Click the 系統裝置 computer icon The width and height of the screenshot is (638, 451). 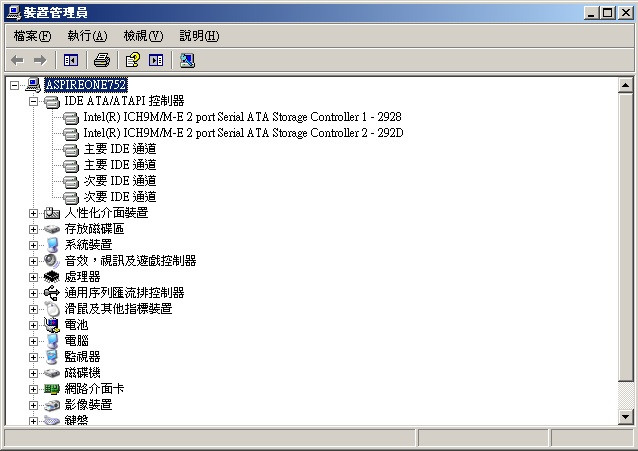point(52,245)
